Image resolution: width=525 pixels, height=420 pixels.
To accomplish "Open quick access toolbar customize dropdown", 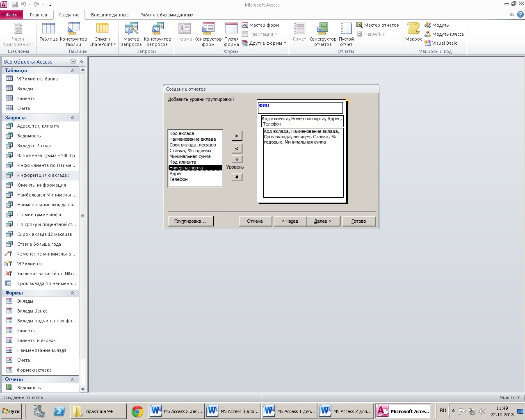I will click(x=50, y=5).
